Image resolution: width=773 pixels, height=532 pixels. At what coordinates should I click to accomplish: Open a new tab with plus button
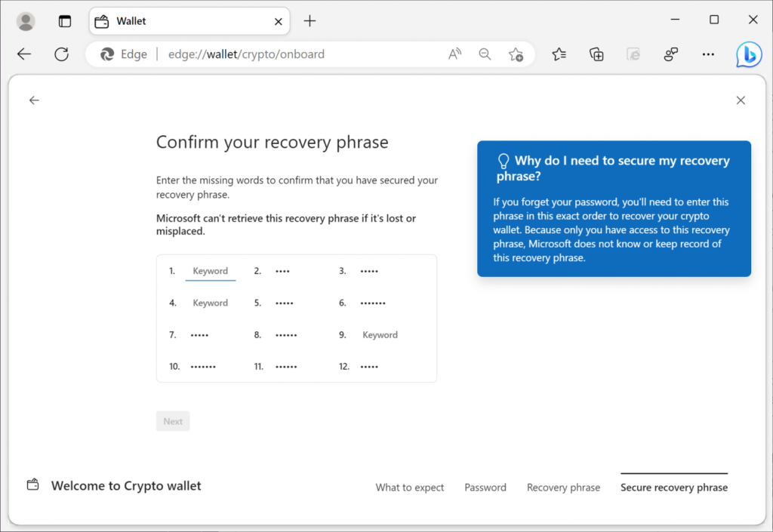coord(310,21)
